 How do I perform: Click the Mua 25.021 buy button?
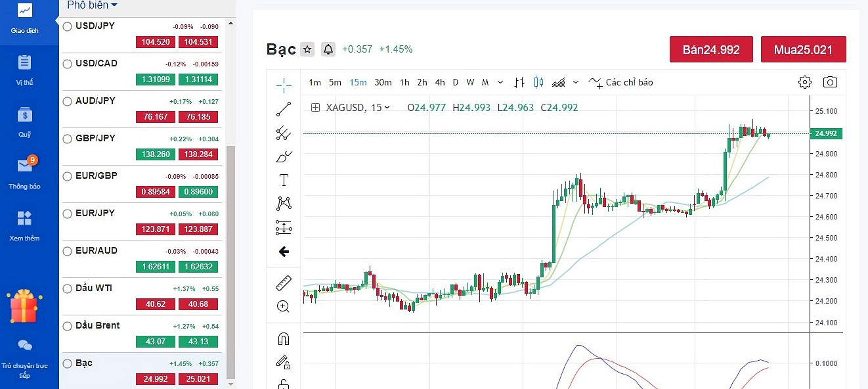pos(803,49)
